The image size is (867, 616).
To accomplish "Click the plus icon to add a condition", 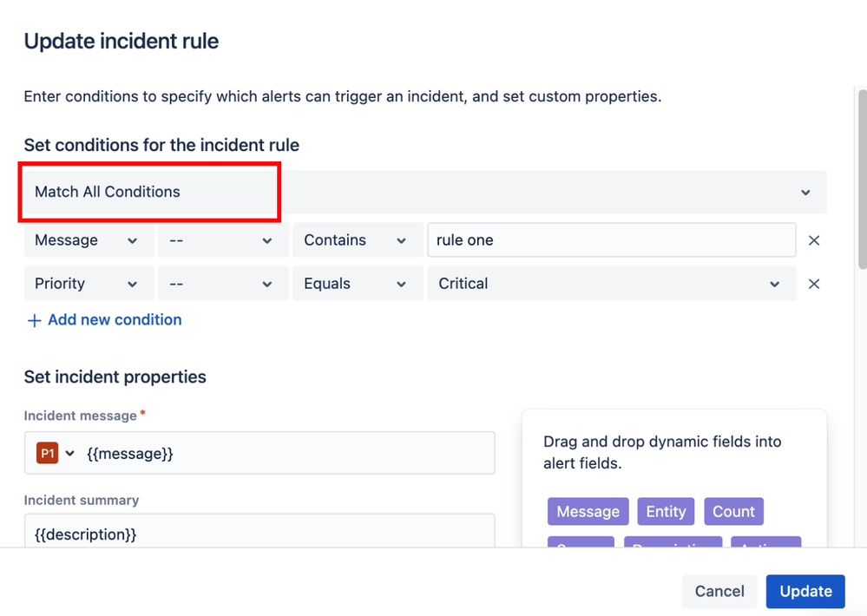I will pyautogui.click(x=34, y=320).
